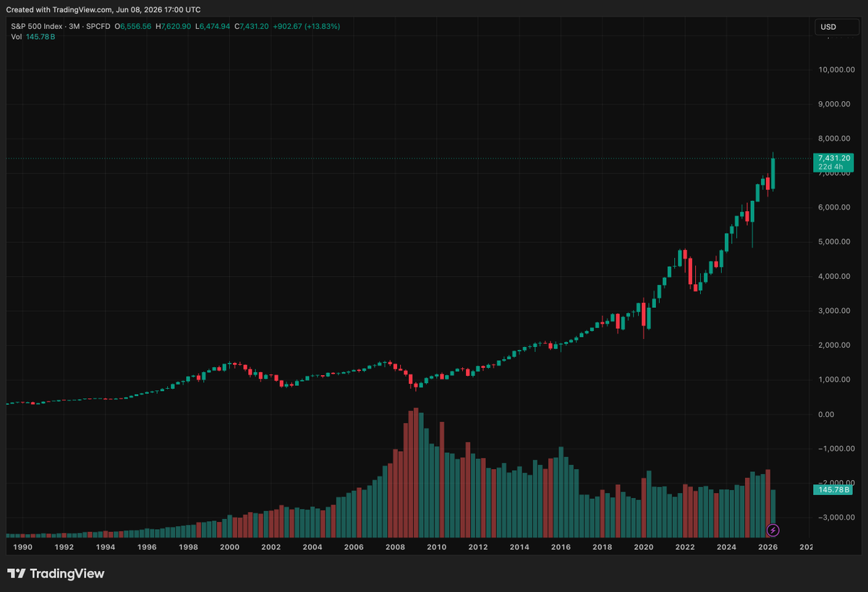Click the 2004 time axis label

[312, 548]
